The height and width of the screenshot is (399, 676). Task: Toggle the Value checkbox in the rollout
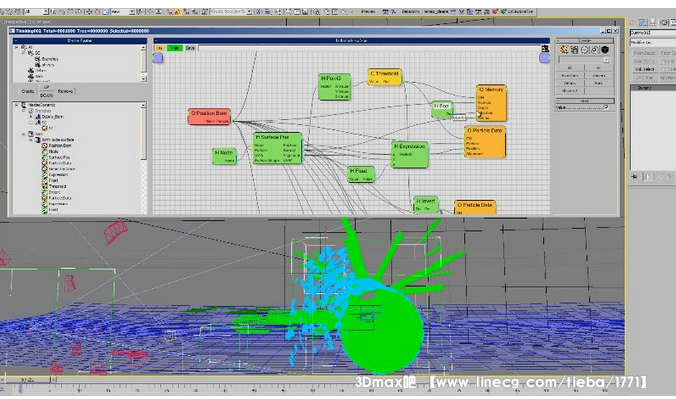(x=606, y=107)
